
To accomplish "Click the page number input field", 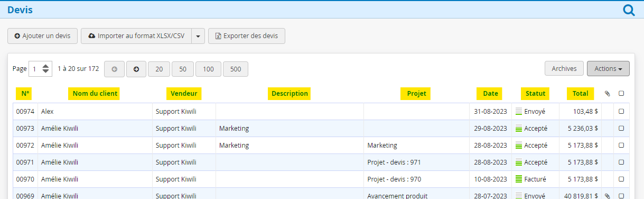I will point(36,69).
